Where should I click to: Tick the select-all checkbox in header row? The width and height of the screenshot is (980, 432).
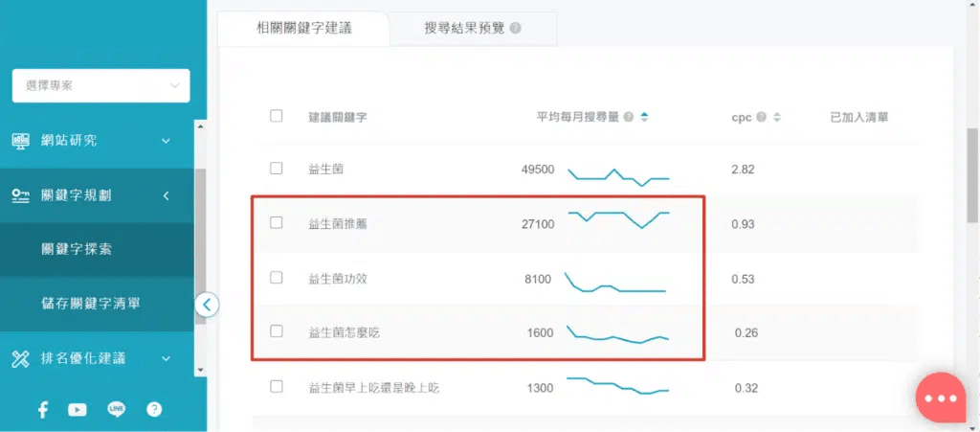point(277,116)
